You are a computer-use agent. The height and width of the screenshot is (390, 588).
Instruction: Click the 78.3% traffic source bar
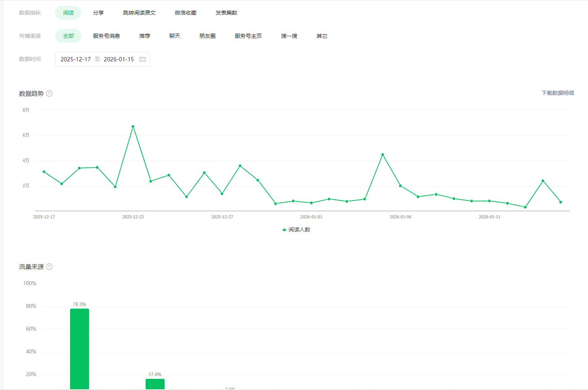click(79, 348)
